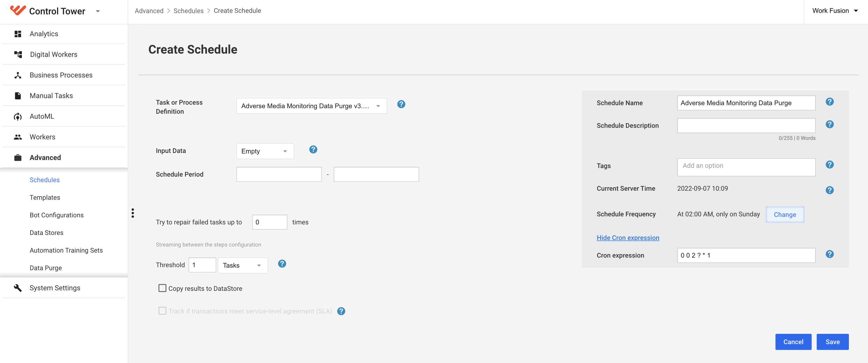Open Data Stores submenu item
The image size is (868, 363).
point(47,232)
